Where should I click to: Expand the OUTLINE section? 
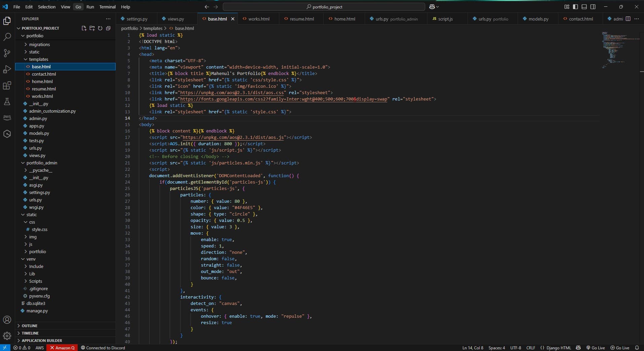30,326
